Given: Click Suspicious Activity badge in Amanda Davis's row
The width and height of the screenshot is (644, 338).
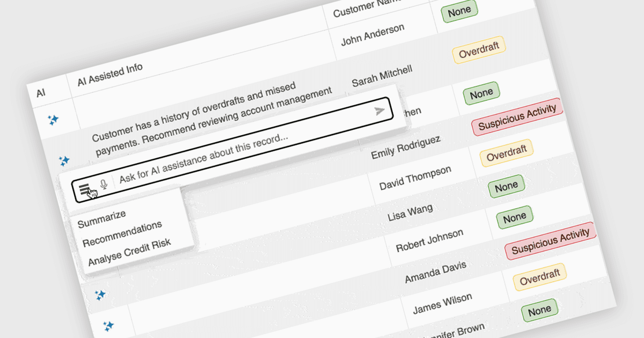Looking at the screenshot, I should (550, 240).
